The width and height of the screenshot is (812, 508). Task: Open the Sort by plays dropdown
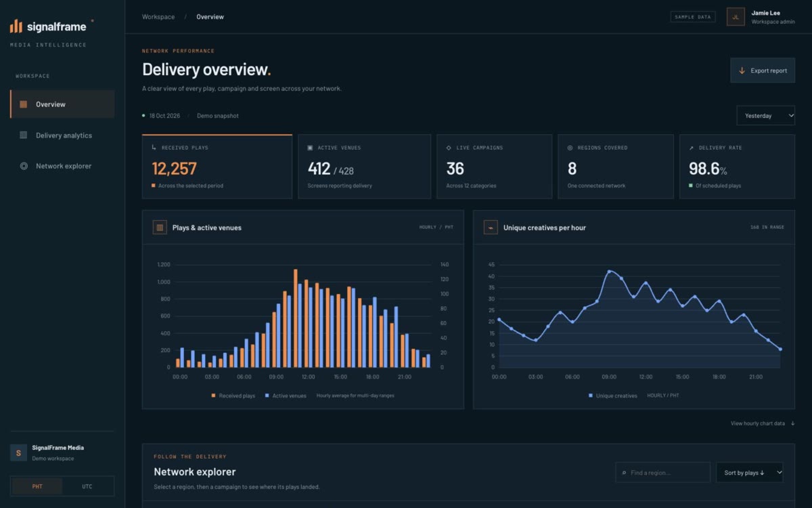pyautogui.click(x=749, y=473)
